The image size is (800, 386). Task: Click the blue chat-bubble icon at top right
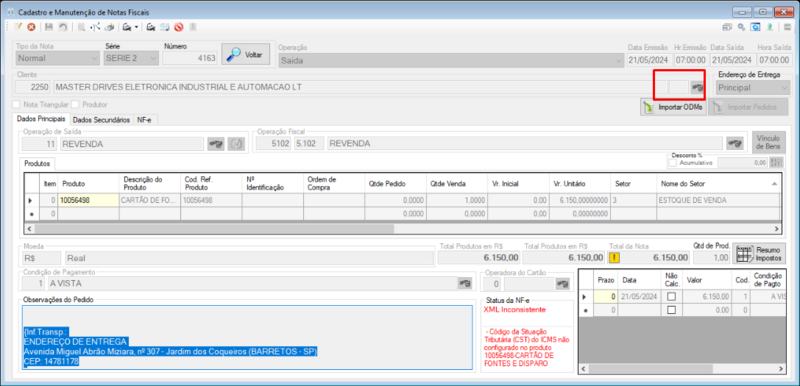[x=754, y=27]
